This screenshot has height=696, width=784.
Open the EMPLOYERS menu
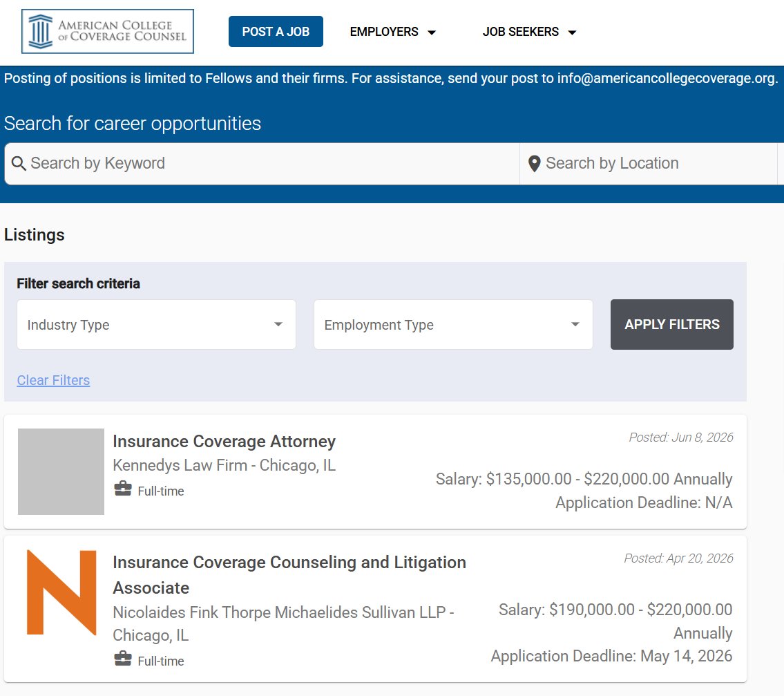pyautogui.click(x=393, y=32)
